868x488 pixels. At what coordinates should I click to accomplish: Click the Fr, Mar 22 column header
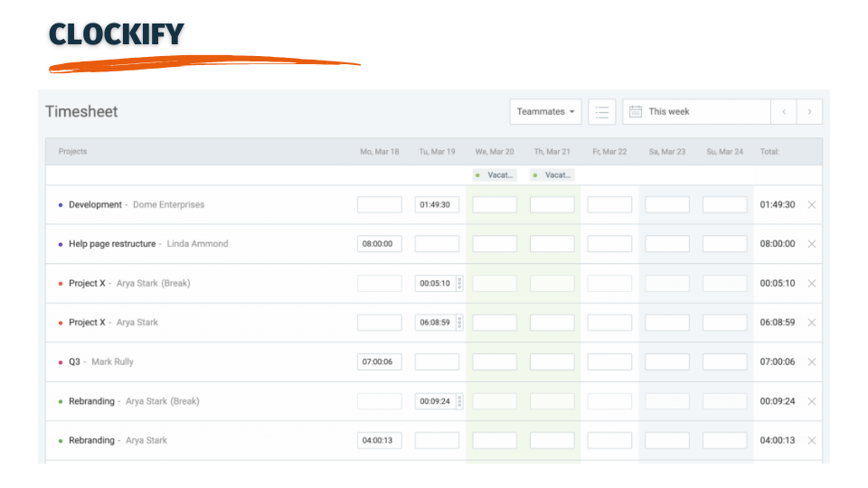pos(609,152)
